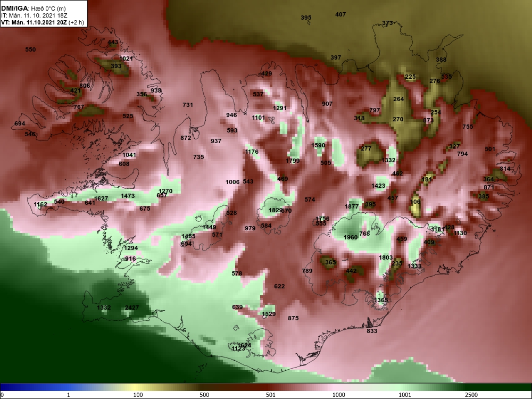Viewport: 532px width, 399px height.
Task: Click the map value '442'
Action: pyautogui.click(x=352, y=271)
